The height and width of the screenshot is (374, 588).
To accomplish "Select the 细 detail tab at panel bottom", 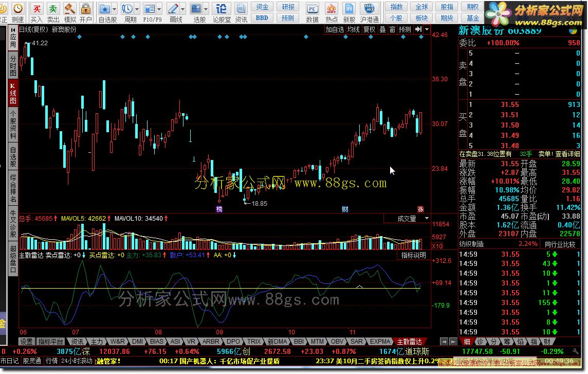I will (x=467, y=342).
